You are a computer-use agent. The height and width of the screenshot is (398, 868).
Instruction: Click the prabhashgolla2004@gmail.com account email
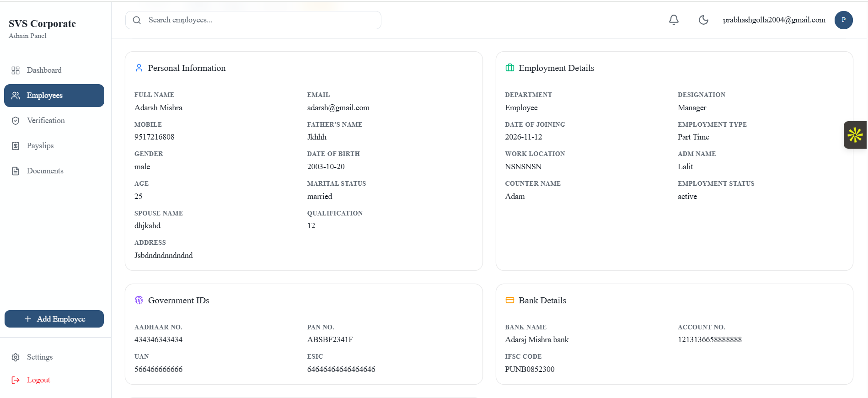(774, 20)
